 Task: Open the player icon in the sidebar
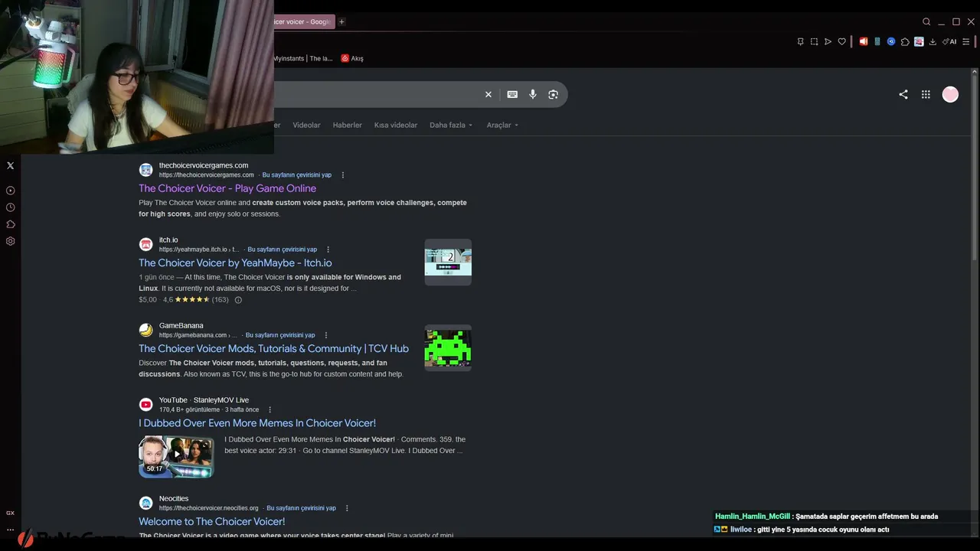coord(10,191)
